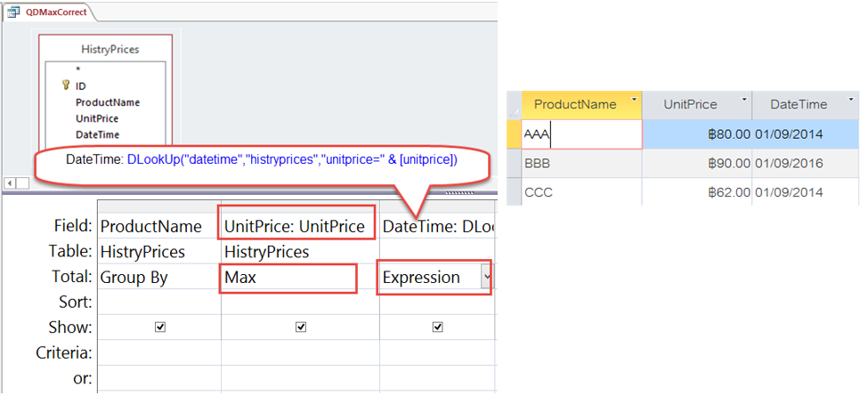This screenshot has height=396, width=868.
Task: Click the row selector beside the BBB record
Action: tap(513, 164)
